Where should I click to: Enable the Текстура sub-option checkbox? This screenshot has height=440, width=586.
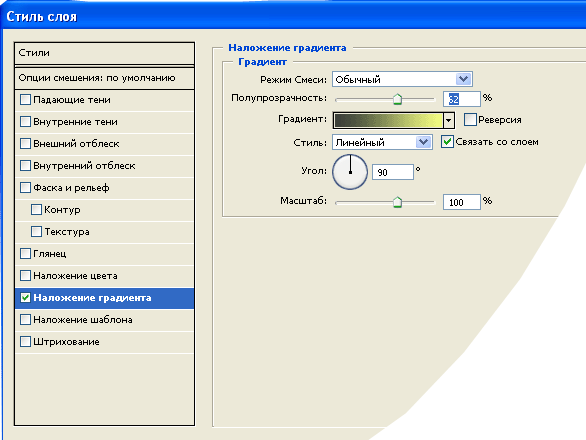tap(36, 232)
